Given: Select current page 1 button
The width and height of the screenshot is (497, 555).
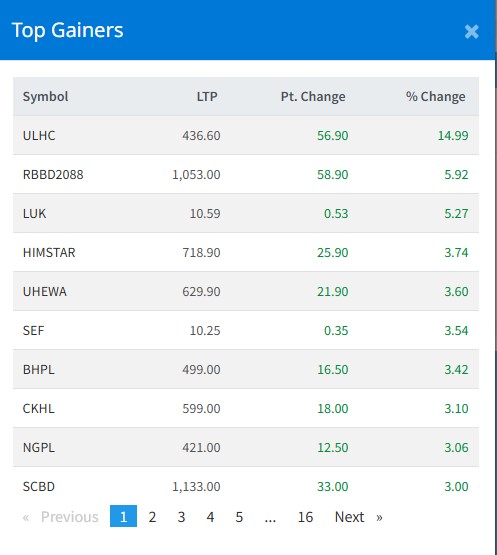Looking at the screenshot, I should [123, 516].
